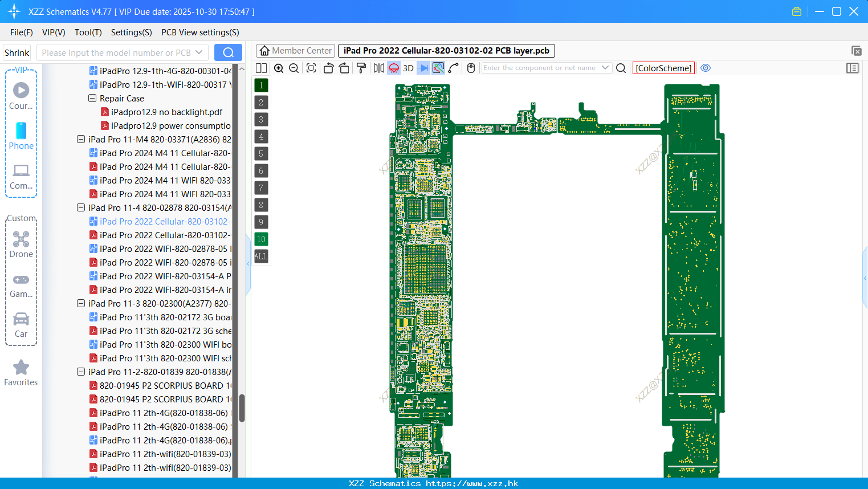
Task: Mirror the board with the flip icon
Action: click(x=379, y=68)
